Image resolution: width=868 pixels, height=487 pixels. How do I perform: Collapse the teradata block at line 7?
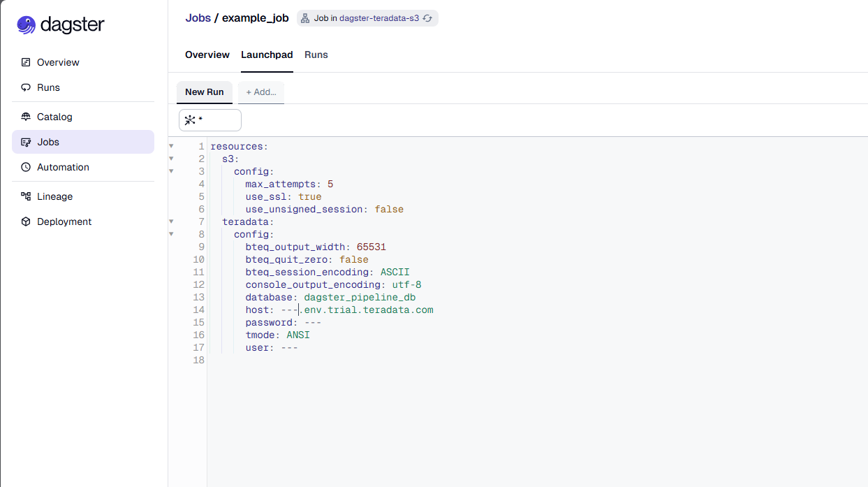pyautogui.click(x=171, y=222)
